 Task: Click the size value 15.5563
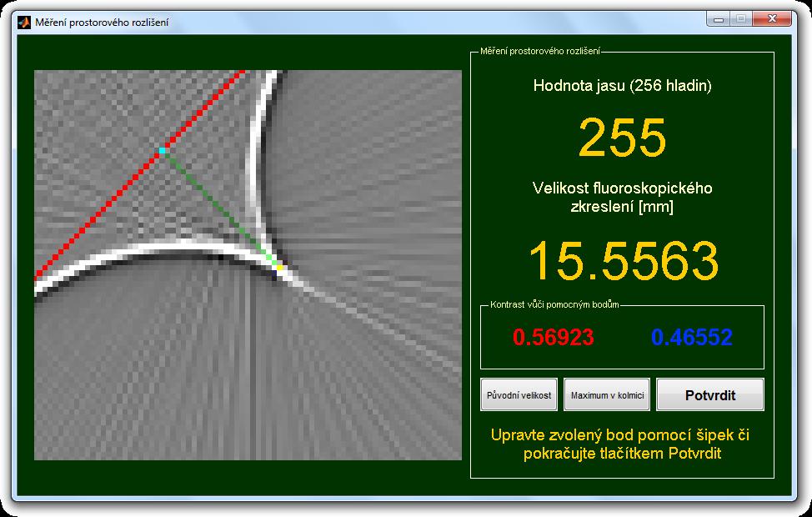(624, 260)
